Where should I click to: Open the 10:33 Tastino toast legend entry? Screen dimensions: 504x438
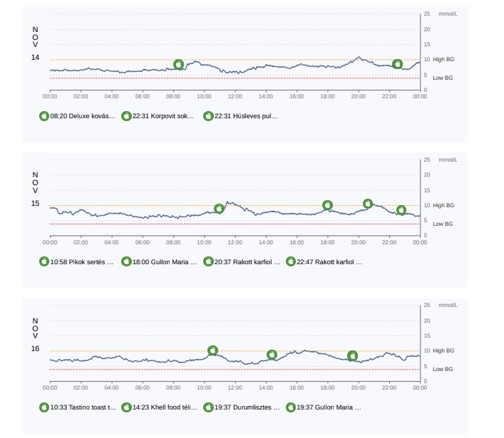coord(83,407)
